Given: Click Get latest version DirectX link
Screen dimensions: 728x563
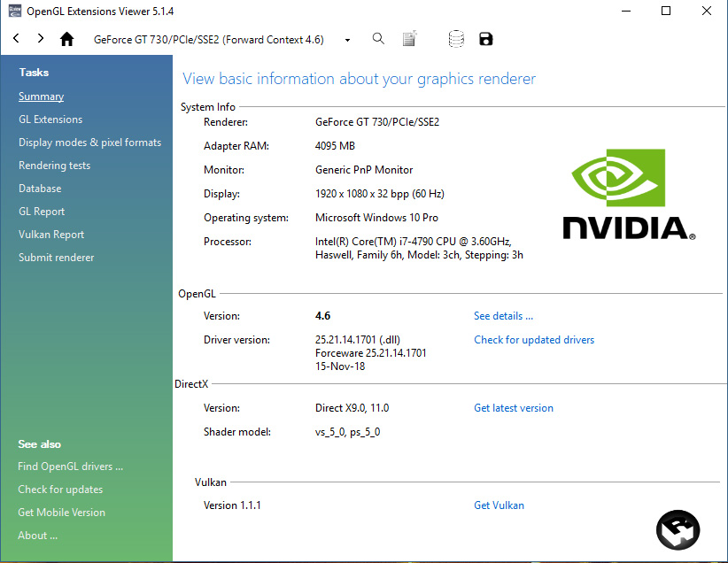Looking at the screenshot, I should pyautogui.click(x=514, y=408).
